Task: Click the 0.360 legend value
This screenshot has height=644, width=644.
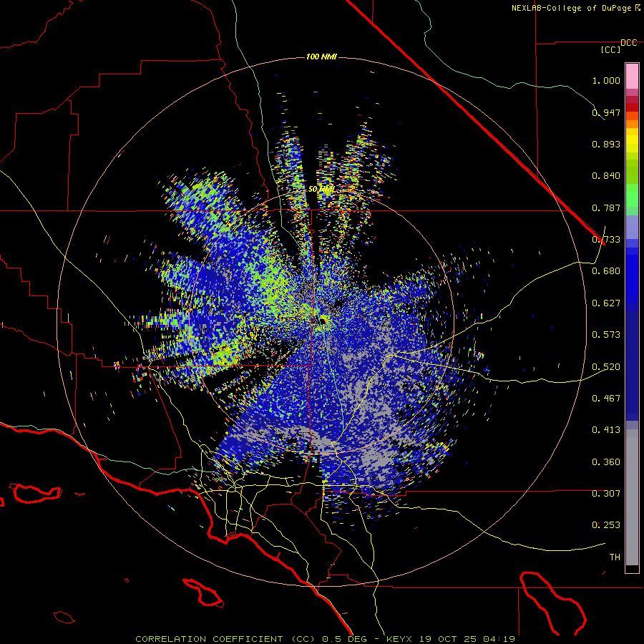Action: [606, 462]
